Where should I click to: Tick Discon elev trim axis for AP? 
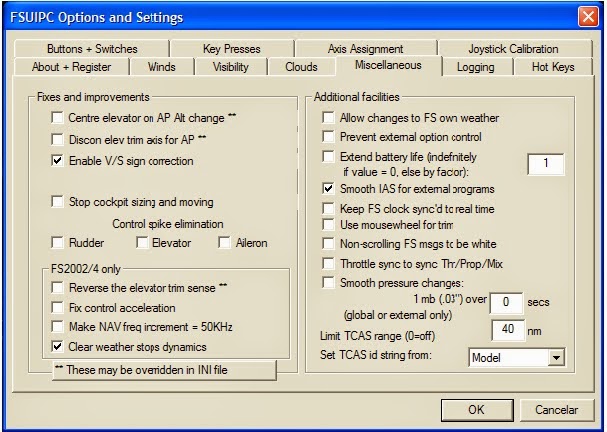57,139
